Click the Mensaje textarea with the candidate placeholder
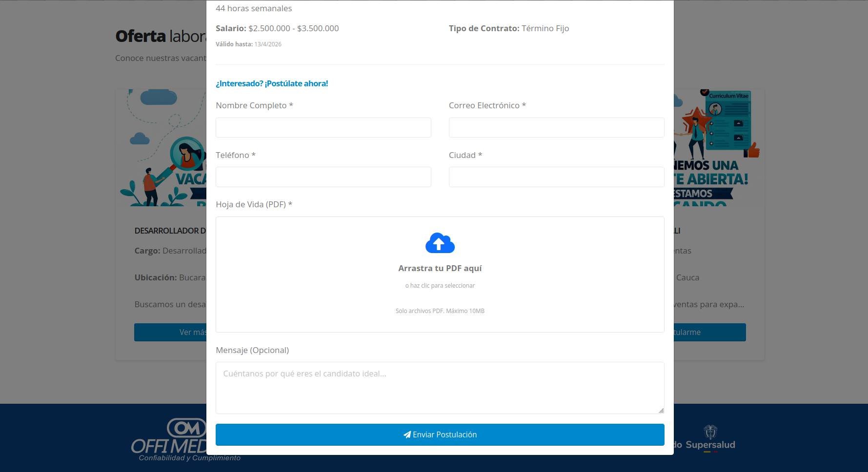Viewport: 868px width, 472px height. click(x=440, y=388)
